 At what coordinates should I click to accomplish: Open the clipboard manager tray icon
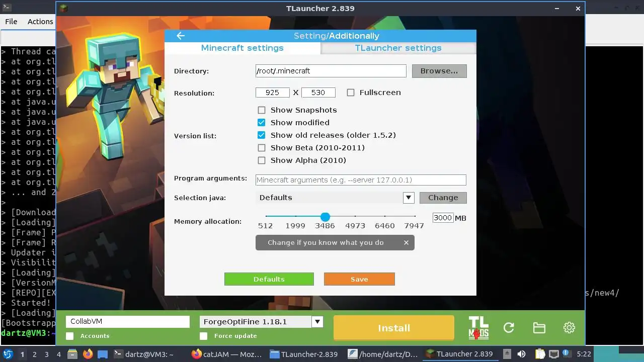pyautogui.click(x=540, y=354)
